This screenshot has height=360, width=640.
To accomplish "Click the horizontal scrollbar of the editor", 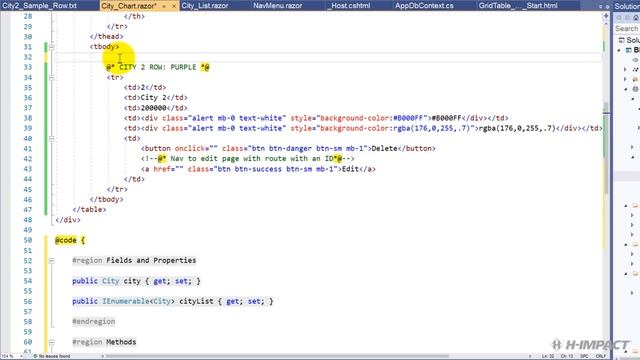I will tap(278, 356).
